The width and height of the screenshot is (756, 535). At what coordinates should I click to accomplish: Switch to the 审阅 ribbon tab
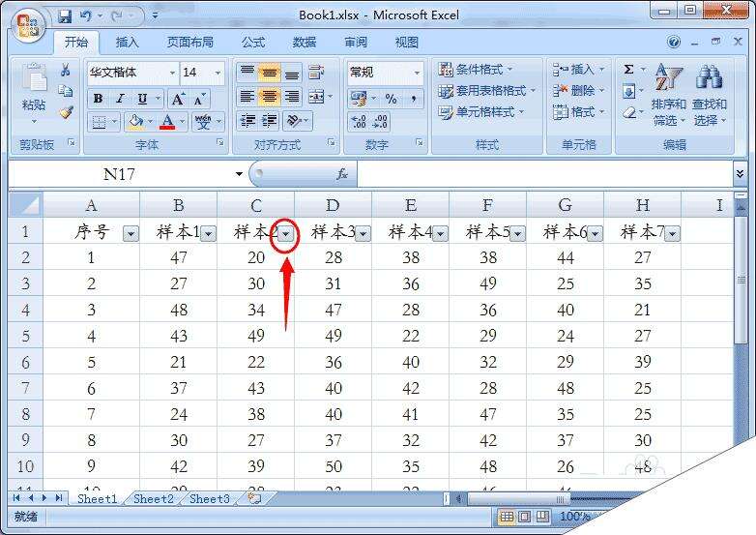[356, 43]
